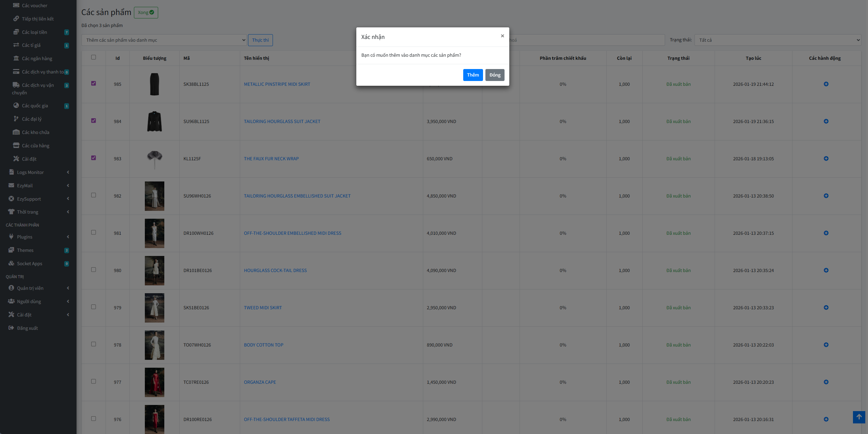The image size is (868, 434).
Task: Expand the Plugins sidebar menu
Action: coord(25,237)
